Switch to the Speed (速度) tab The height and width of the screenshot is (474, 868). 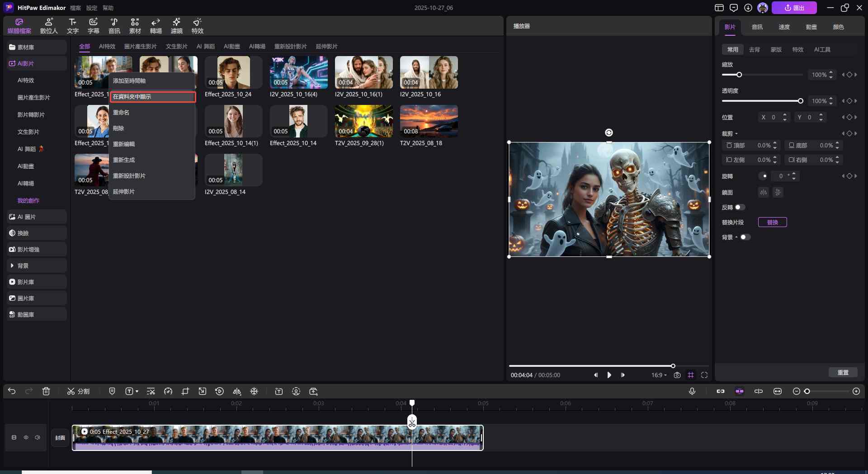[x=784, y=27]
